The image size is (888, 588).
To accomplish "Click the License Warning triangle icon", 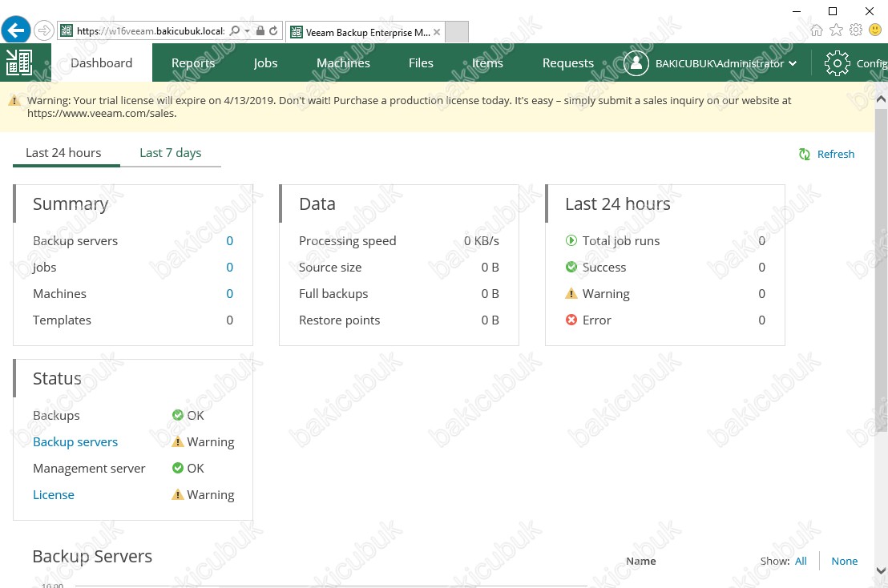I will (178, 494).
